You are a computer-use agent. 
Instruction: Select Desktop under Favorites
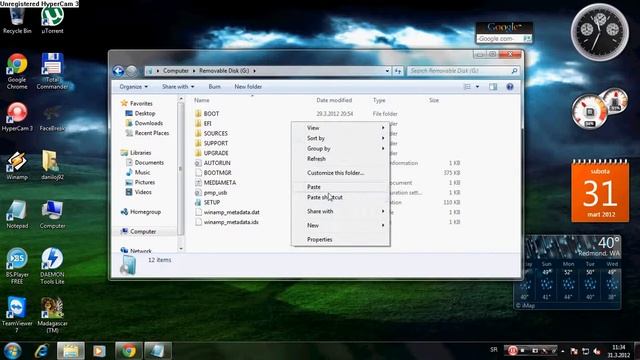[x=141, y=113]
